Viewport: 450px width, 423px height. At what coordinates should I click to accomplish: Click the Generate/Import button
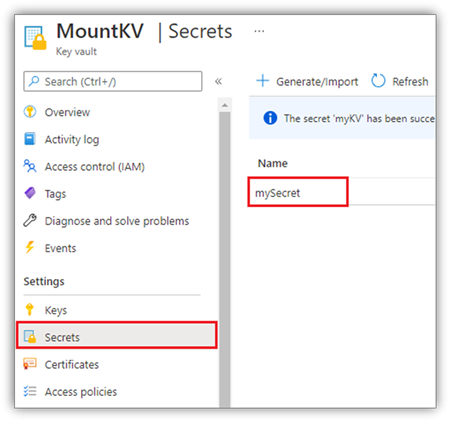307,81
